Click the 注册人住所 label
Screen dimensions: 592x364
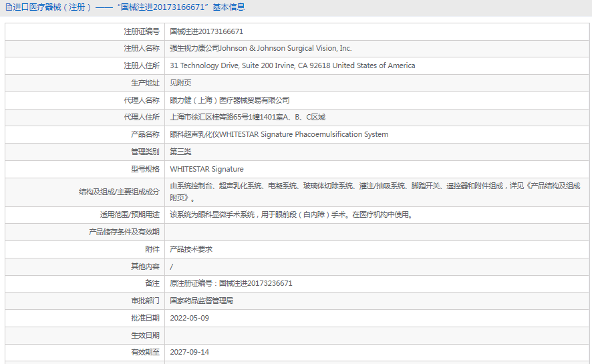tap(142, 65)
